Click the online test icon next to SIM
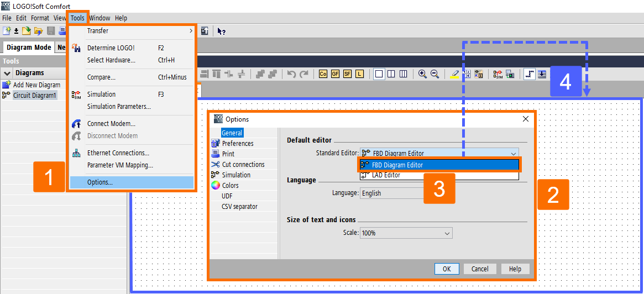Viewport: 644px width, 294px height. [x=510, y=74]
